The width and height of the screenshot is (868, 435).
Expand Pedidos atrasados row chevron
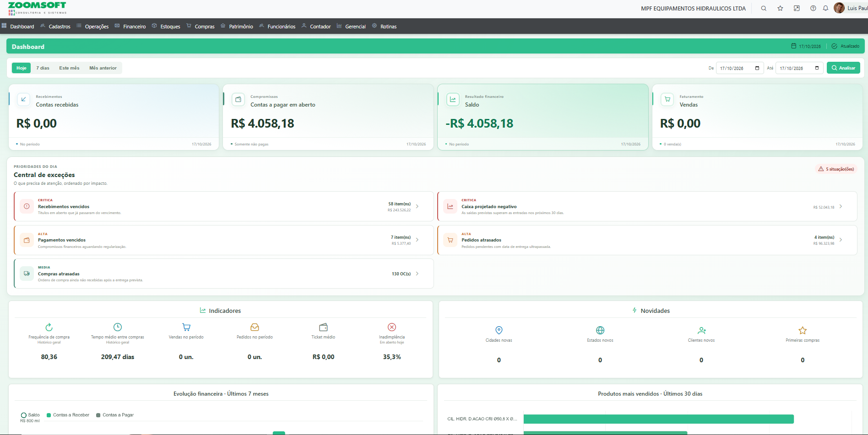pyautogui.click(x=841, y=240)
